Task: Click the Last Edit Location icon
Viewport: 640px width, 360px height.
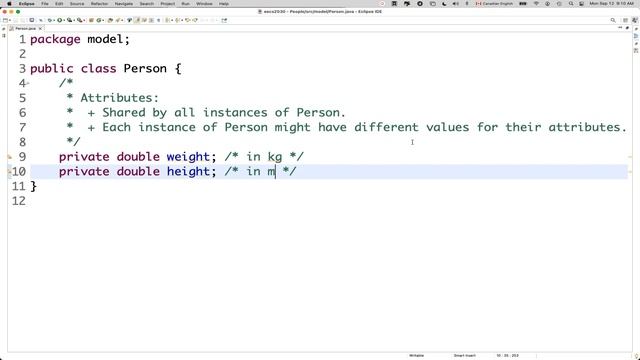Action: [x=187, y=20]
